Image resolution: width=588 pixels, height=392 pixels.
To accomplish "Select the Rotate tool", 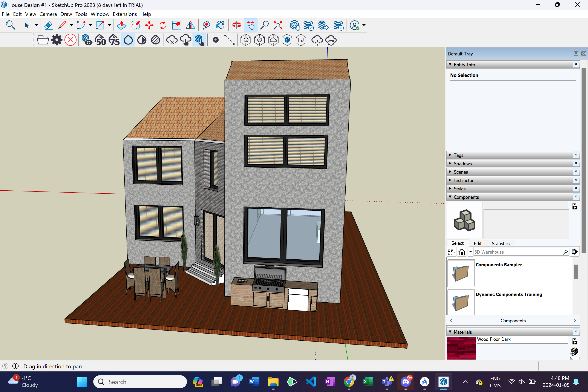I will (163, 25).
